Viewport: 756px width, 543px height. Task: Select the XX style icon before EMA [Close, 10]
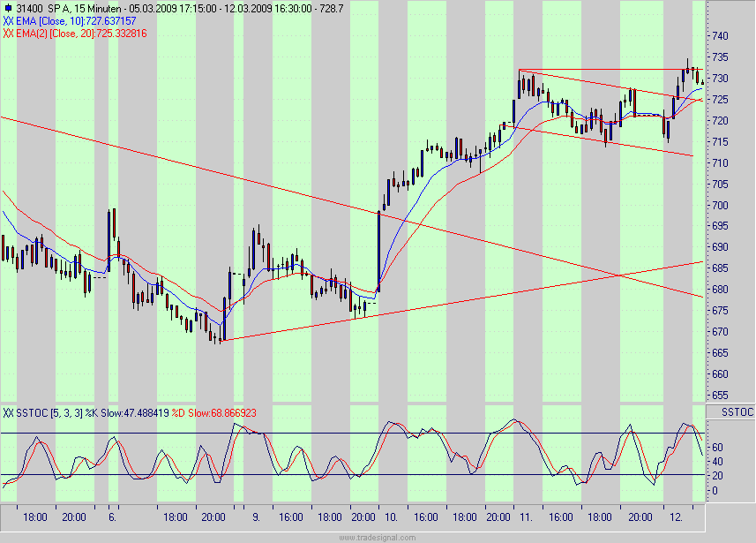(8, 19)
